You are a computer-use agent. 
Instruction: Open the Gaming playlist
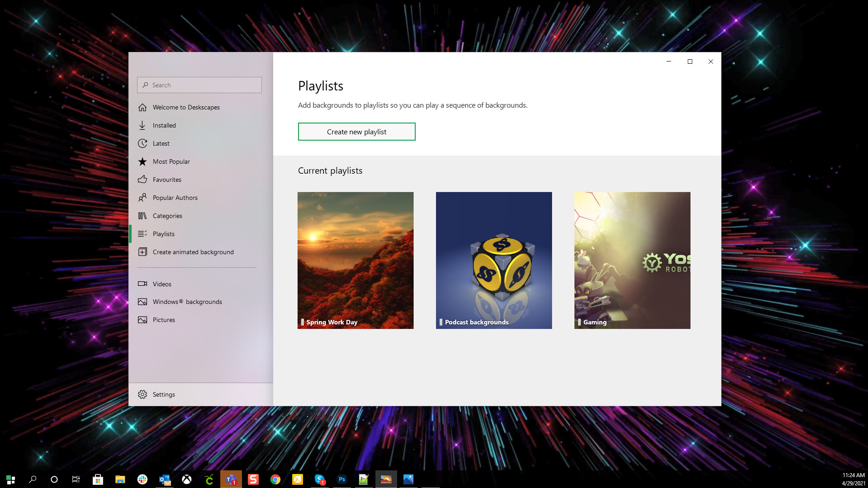[632, 260]
